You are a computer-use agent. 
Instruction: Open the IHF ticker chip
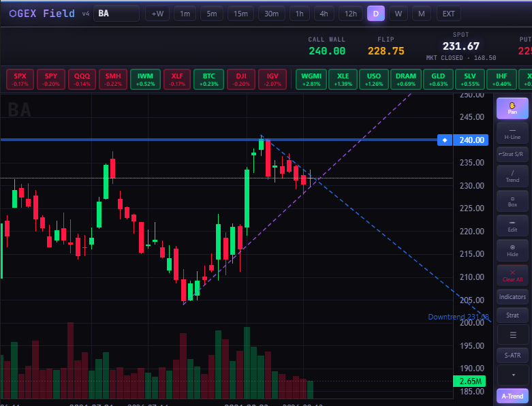501,80
